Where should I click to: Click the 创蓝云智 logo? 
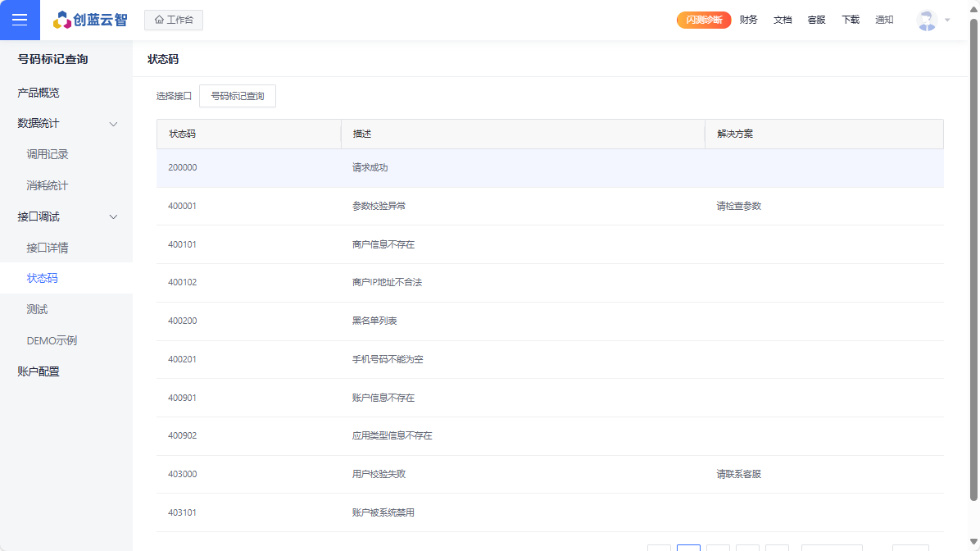pos(90,20)
